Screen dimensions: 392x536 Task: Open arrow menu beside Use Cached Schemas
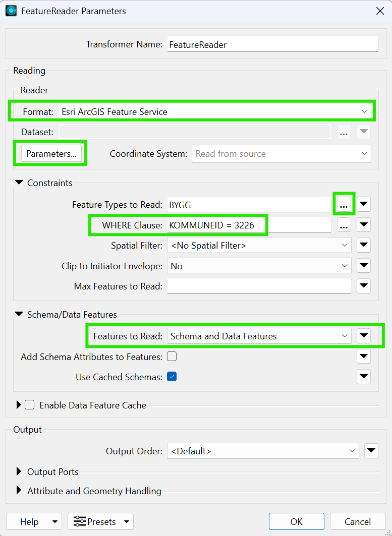pos(364,377)
